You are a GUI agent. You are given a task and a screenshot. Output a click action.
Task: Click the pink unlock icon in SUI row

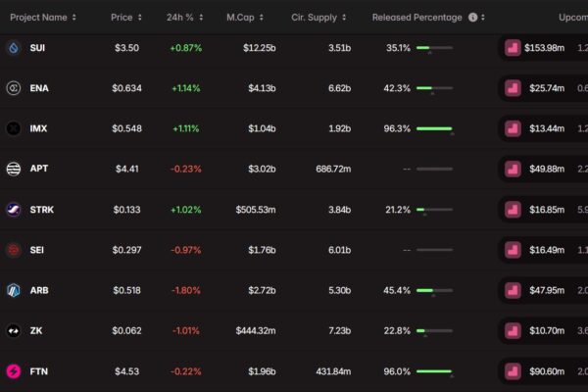tap(512, 47)
